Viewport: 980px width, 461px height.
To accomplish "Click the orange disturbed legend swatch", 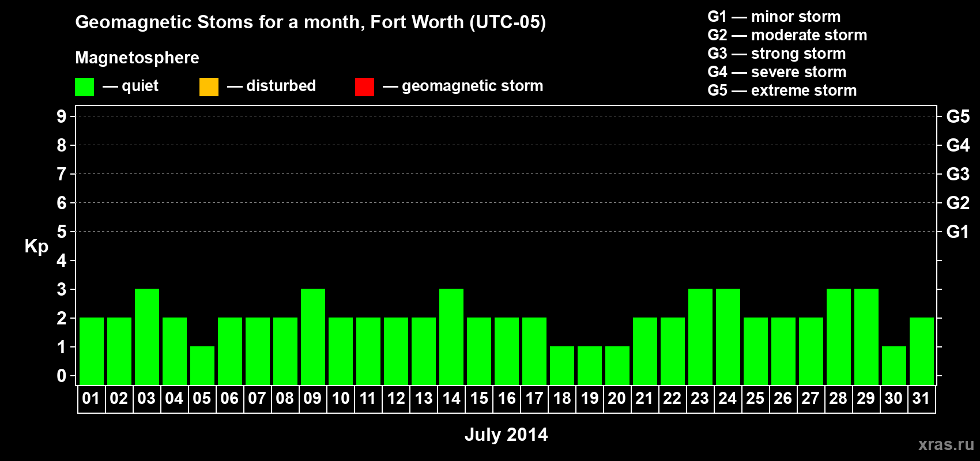I will pos(209,87).
